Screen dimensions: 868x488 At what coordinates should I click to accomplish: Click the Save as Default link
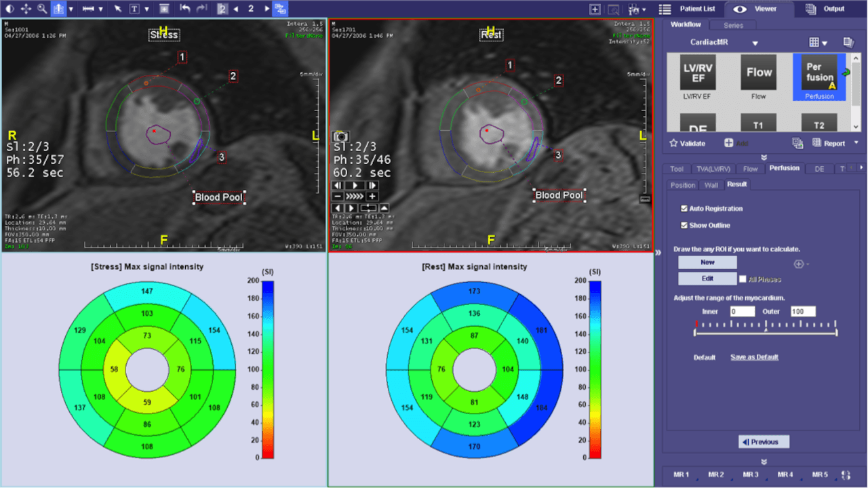pos(754,357)
